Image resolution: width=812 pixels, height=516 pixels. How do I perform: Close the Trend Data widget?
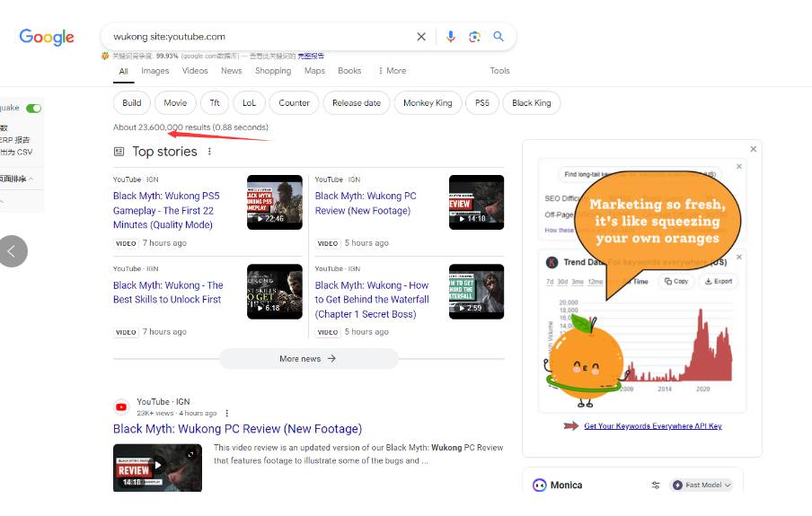click(x=739, y=257)
